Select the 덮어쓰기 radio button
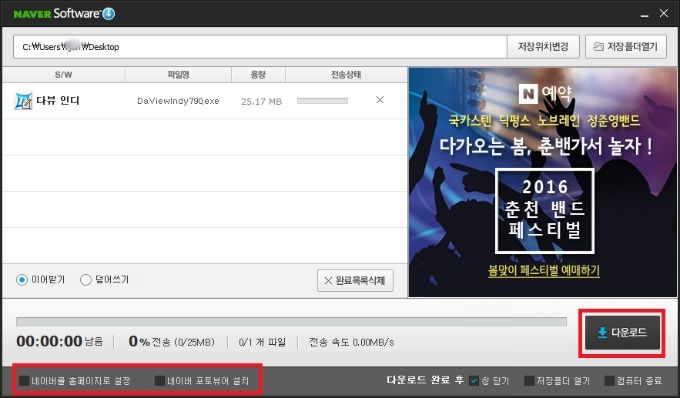680x398 pixels. click(x=86, y=280)
